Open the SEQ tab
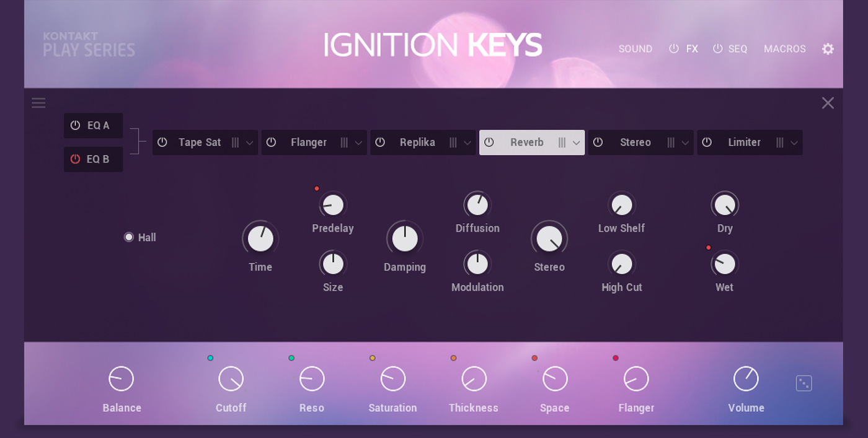Screen dimensions: 868x438 click(738, 49)
